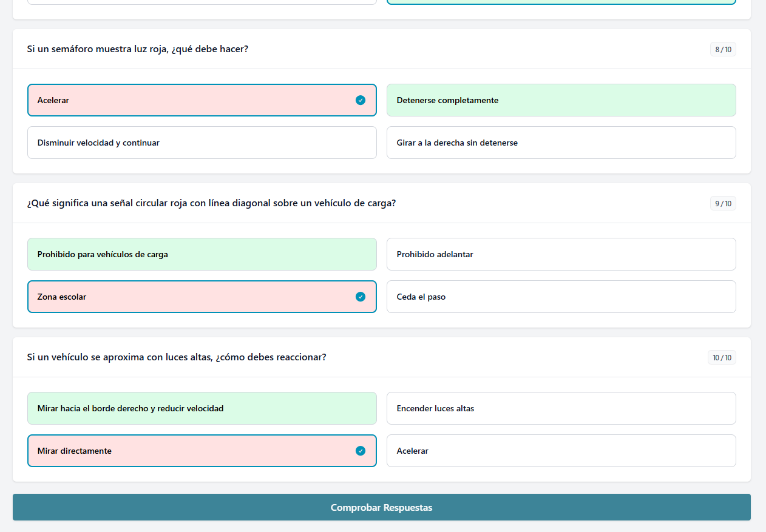Click the "9 / 10" score badge

point(723,203)
